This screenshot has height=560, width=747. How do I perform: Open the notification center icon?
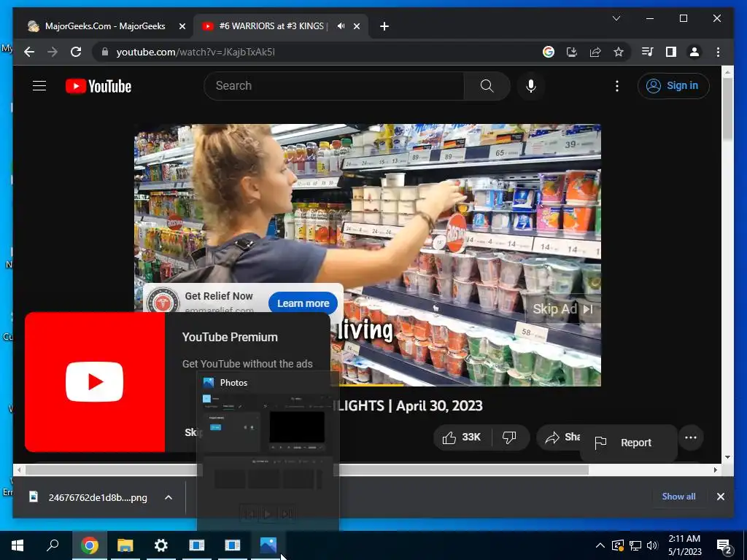(724, 545)
